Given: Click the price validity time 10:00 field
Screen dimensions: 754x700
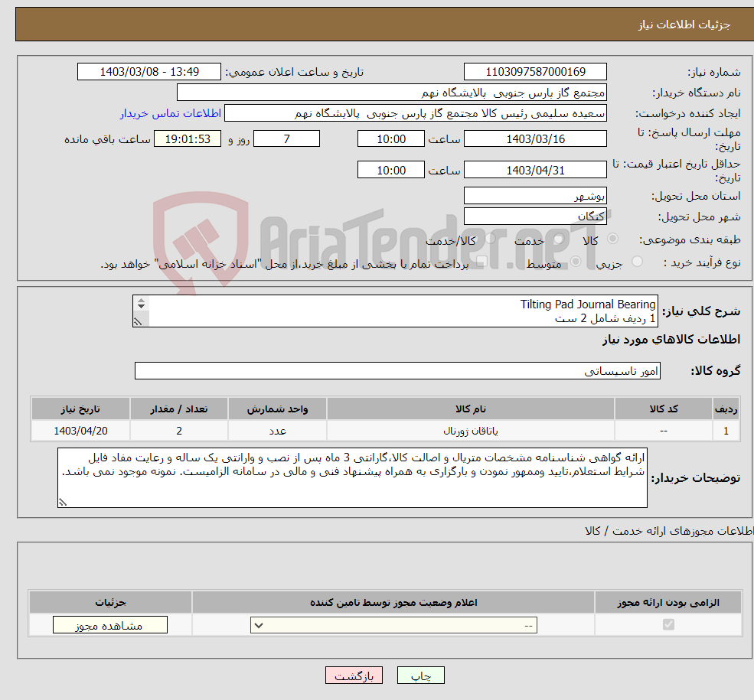Looking at the screenshot, I should click(x=391, y=170).
